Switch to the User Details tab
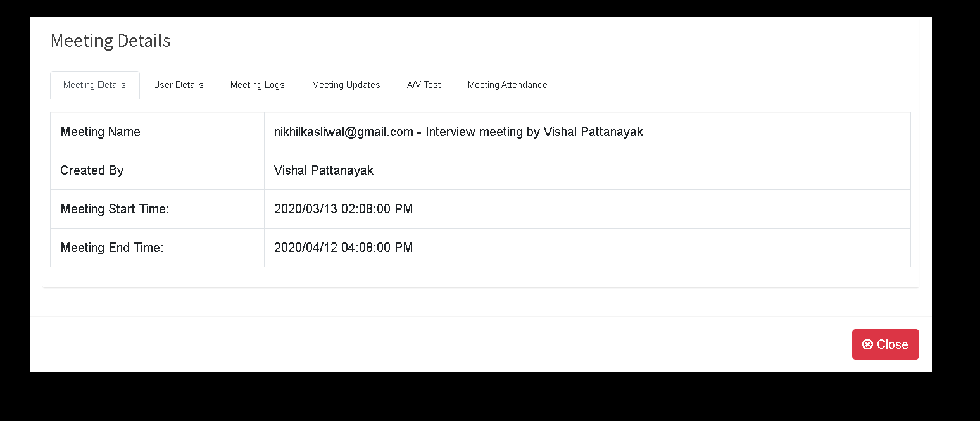 point(178,85)
